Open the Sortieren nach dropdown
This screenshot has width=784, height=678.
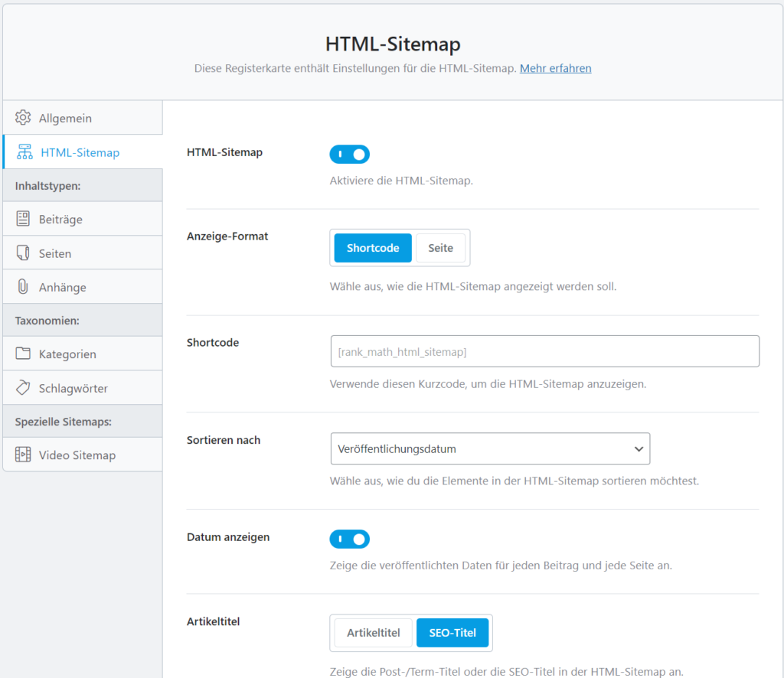click(x=489, y=449)
